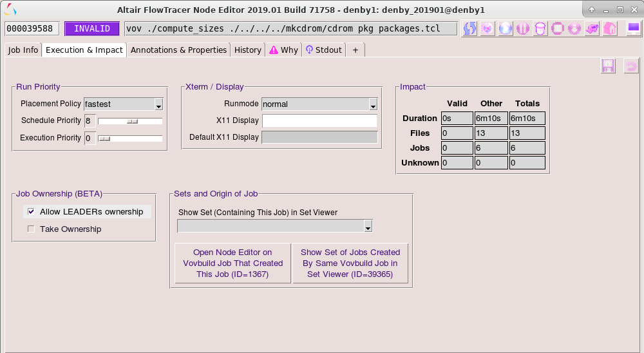
Task: Click the Schedule Priority slider handle
Action: (132, 122)
